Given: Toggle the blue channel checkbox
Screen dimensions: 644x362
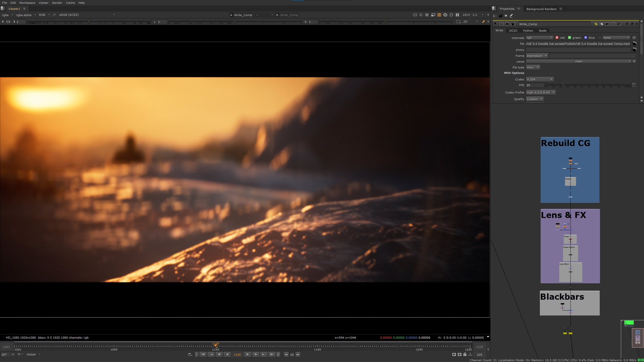Looking at the screenshot, I should (586, 38).
